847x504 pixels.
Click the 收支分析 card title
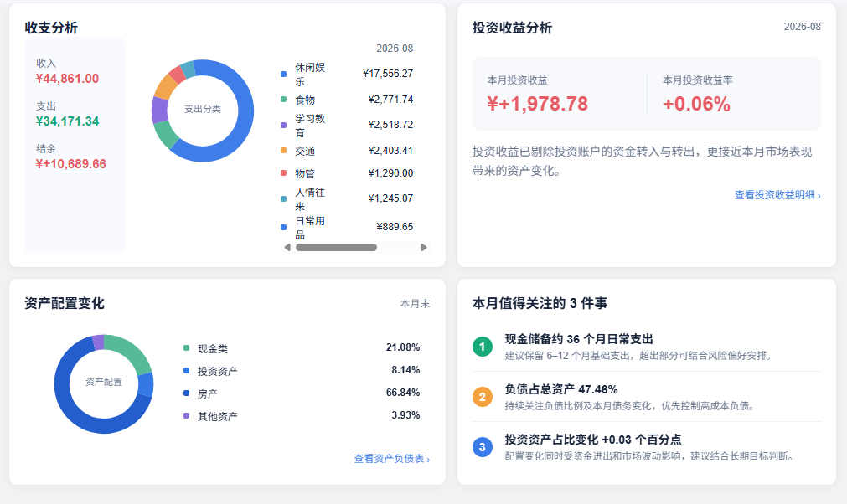[51, 28]
